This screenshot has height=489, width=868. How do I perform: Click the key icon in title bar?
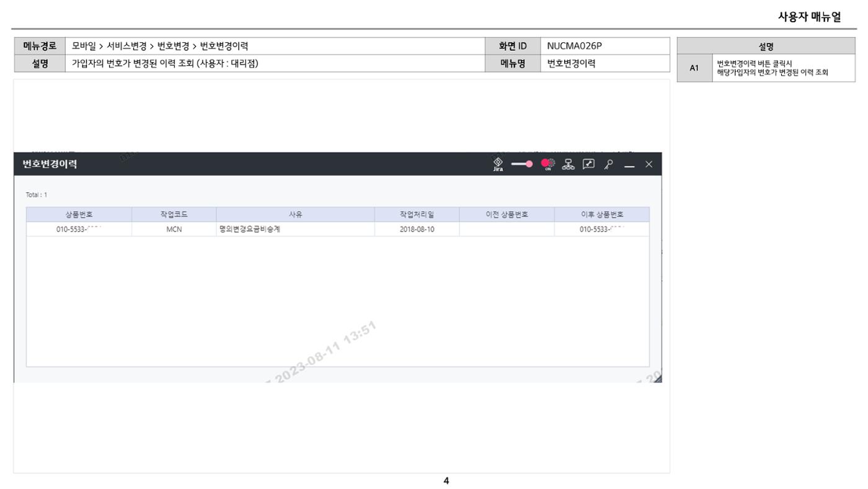pyautogui.click(x=609, y=164)
